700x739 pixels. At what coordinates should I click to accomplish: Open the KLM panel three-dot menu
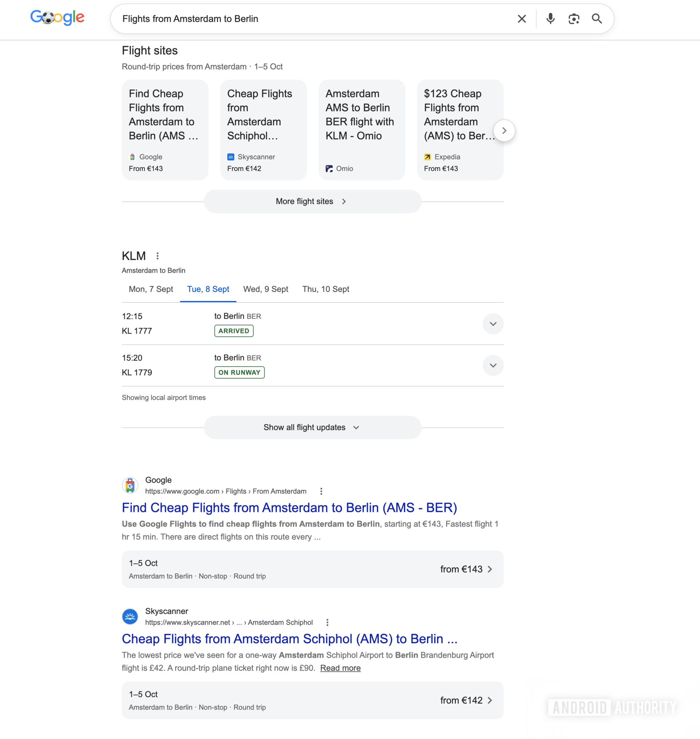tap(157, 256)
